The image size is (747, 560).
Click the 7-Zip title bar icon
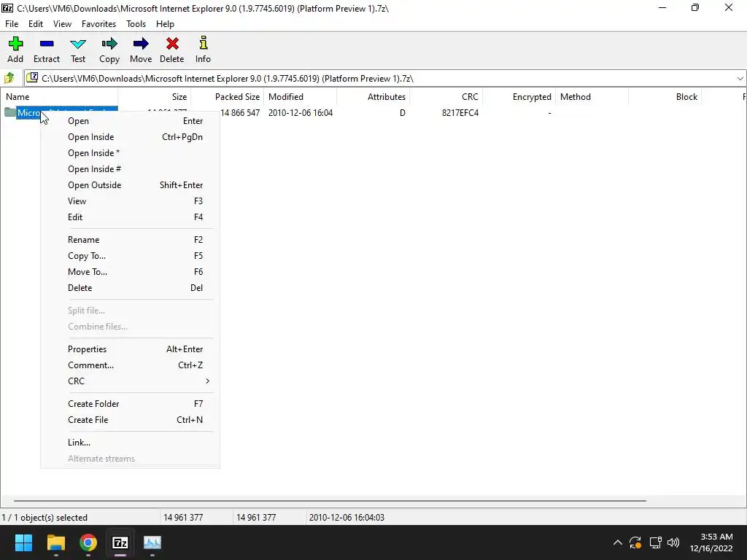[x=7, y=7]
